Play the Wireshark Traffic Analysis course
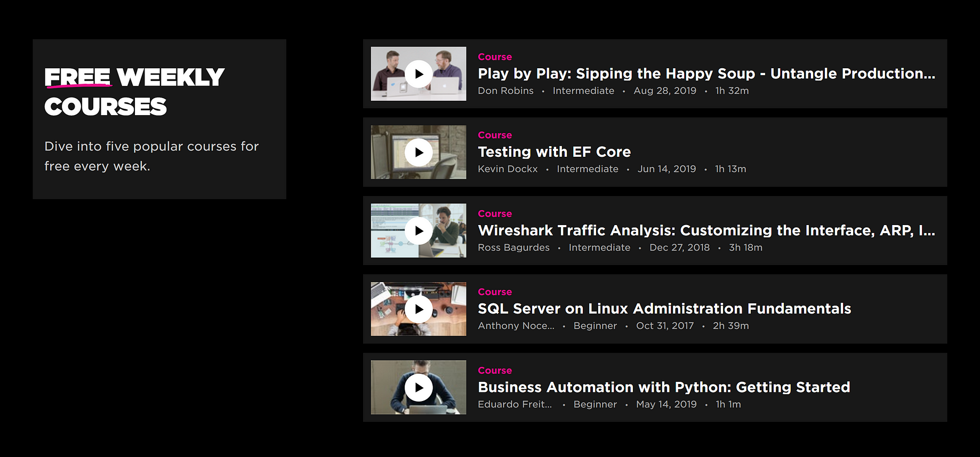 point(419,230)
